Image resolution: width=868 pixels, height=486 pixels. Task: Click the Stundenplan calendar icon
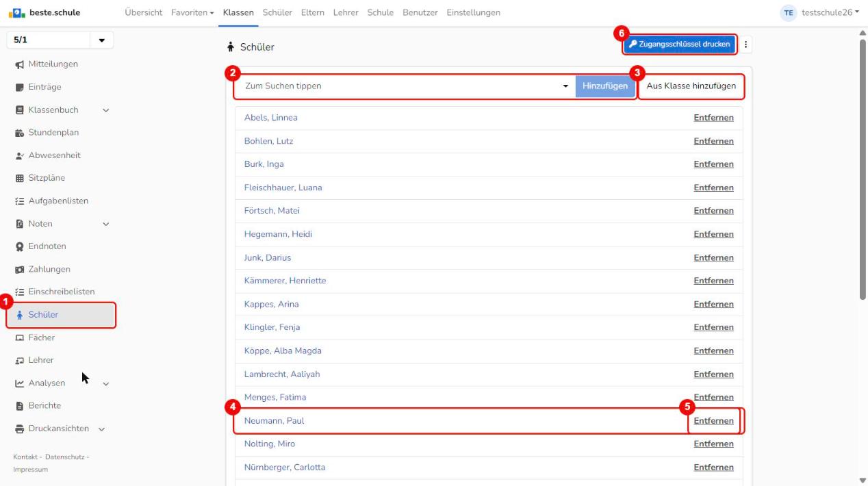tap(19, 133)
